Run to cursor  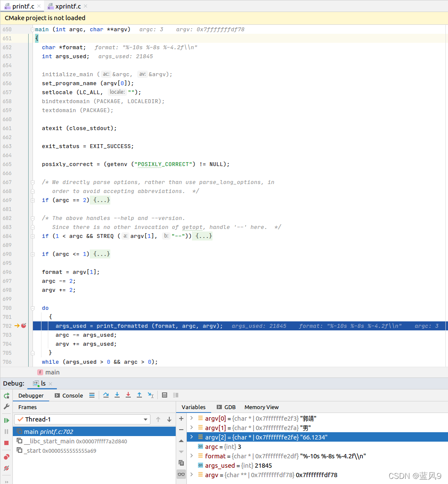tap(150, 395)
